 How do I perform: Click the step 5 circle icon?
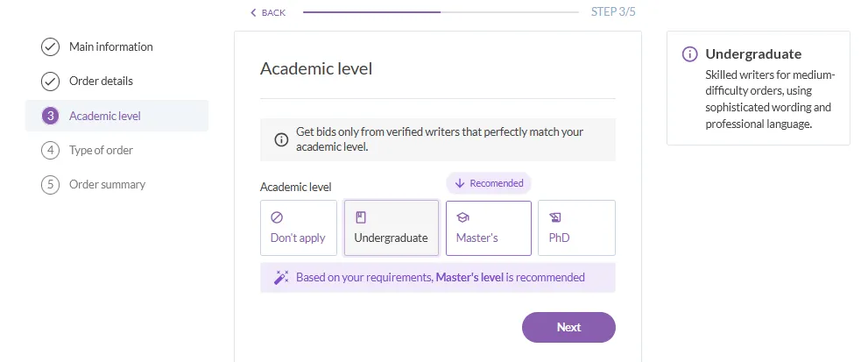(51, 185)
